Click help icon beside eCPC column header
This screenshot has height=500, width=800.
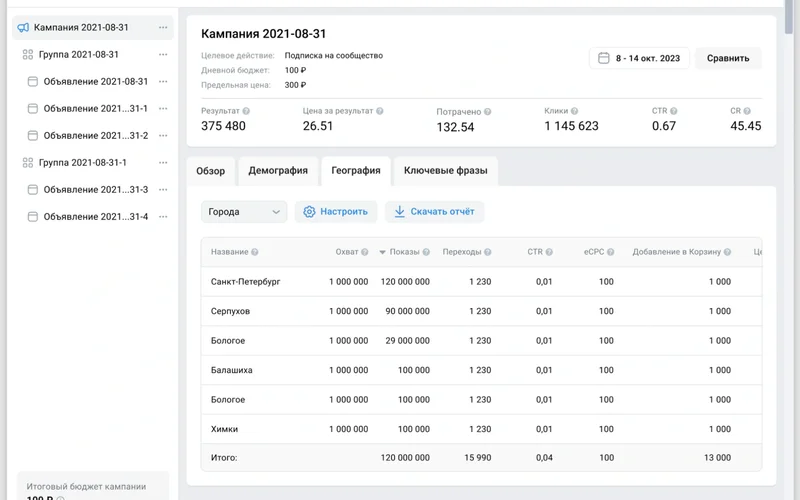click(610, 252)
